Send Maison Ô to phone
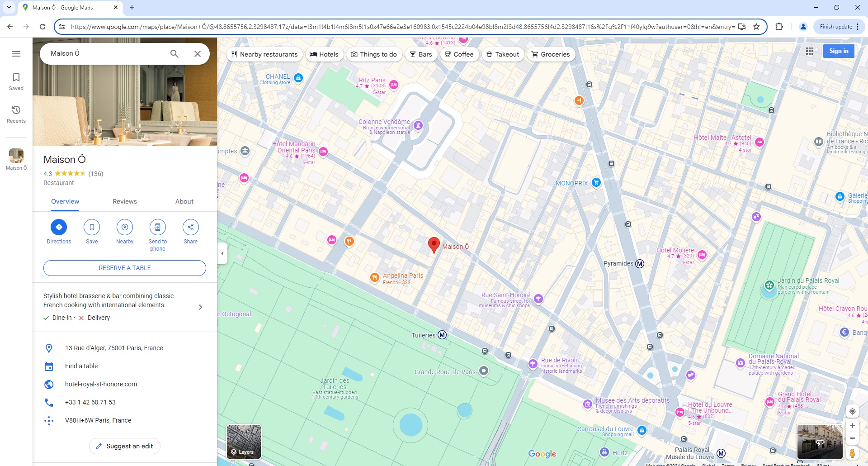The height and width of the screenshot is (466, 868). click(x=157, y=227)
